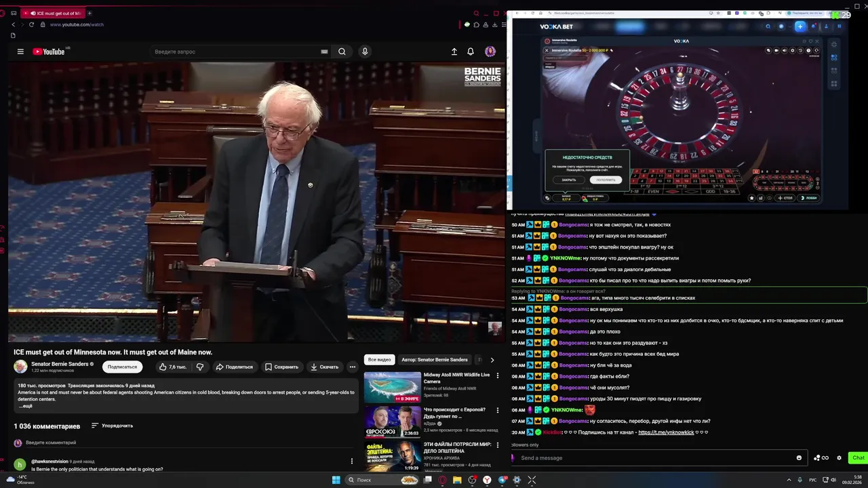This screenshot has height=488, width=868.
Task: Click Сохранить save button
Action: 281,367
